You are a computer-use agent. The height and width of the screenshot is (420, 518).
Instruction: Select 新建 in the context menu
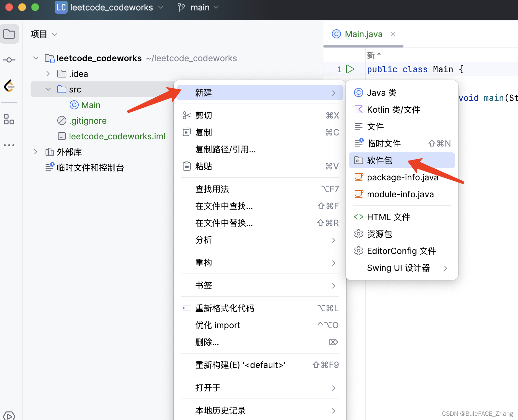pos(260,92)
